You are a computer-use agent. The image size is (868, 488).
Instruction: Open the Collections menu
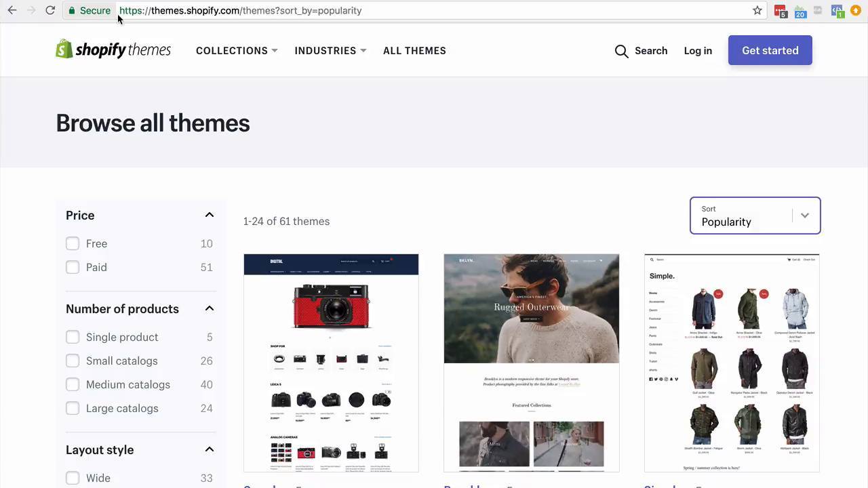[x=236, y=51]
